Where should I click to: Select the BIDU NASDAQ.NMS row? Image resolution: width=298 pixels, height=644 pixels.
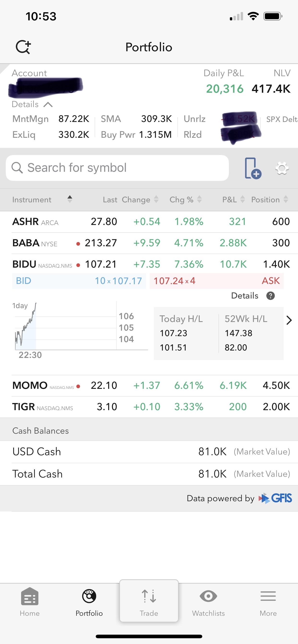point(149,264)
